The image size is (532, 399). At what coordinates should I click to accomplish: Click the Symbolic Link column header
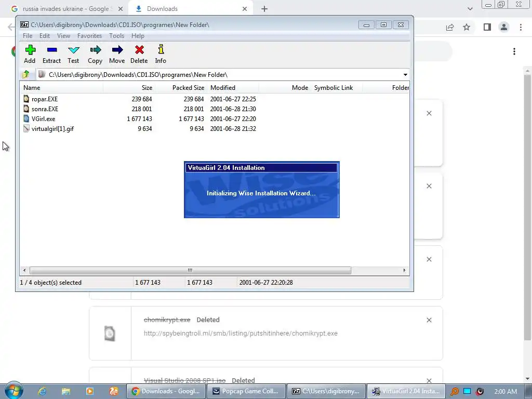pyautogui.click(x=337, y=87)
